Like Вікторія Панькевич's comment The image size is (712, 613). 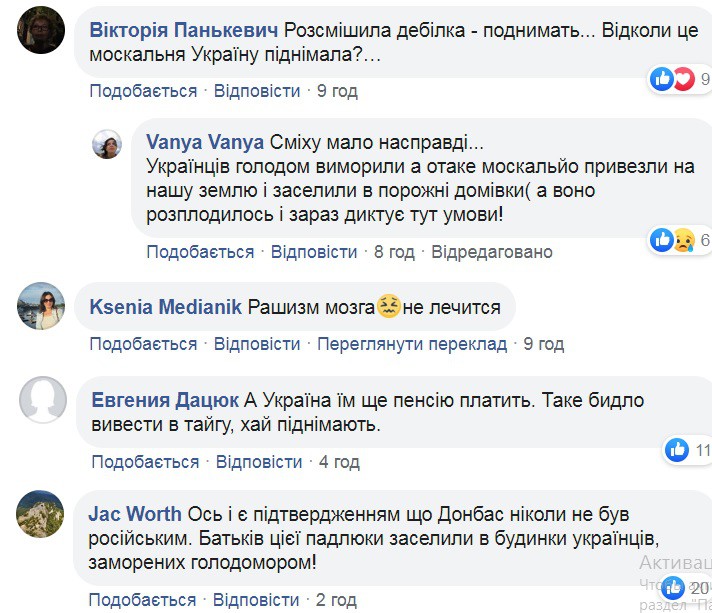(x=143, y=91)
